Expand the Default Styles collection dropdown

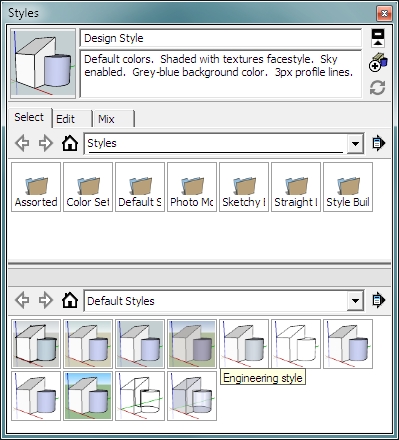355,301
